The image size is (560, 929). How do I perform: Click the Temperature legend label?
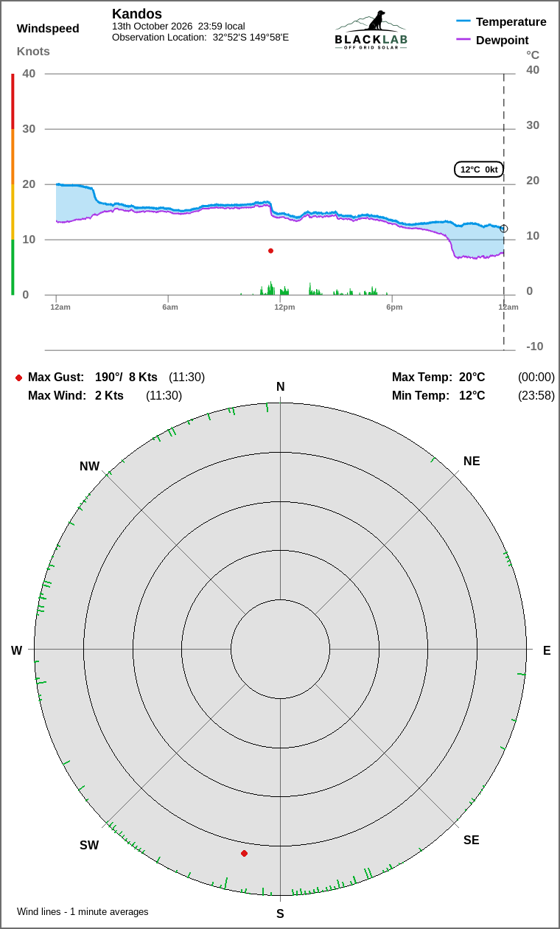(x=511, y=21)
